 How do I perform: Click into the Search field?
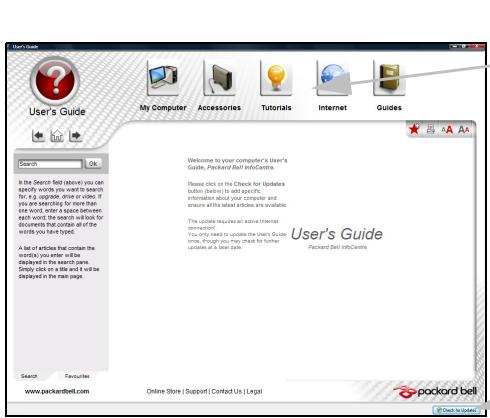click(x=50, y=164)
